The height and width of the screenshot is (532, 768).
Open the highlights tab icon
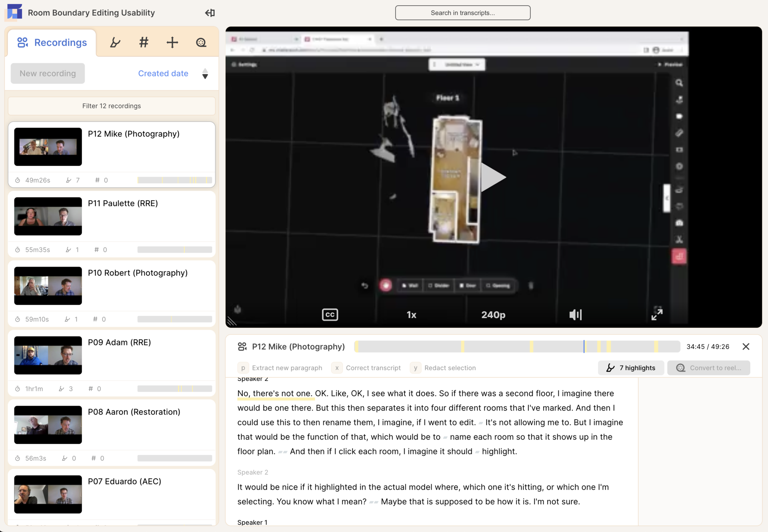point(115,42)
